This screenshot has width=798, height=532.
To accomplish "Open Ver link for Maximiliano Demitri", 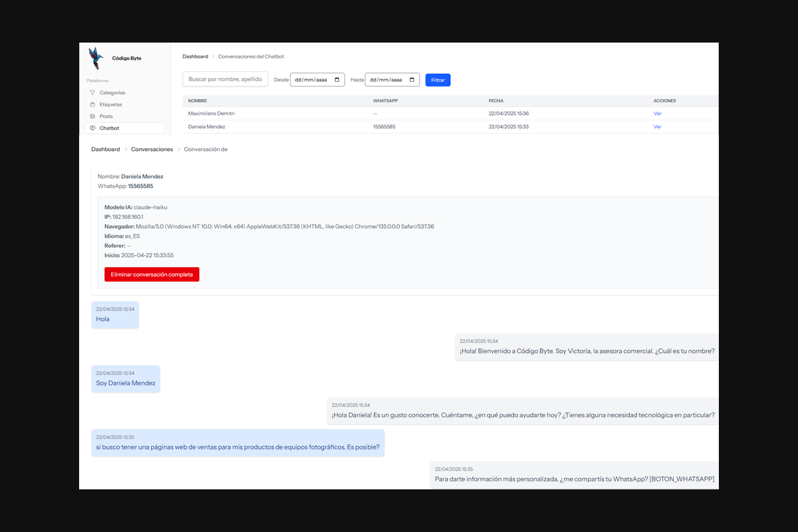I will tap(657, 114).
